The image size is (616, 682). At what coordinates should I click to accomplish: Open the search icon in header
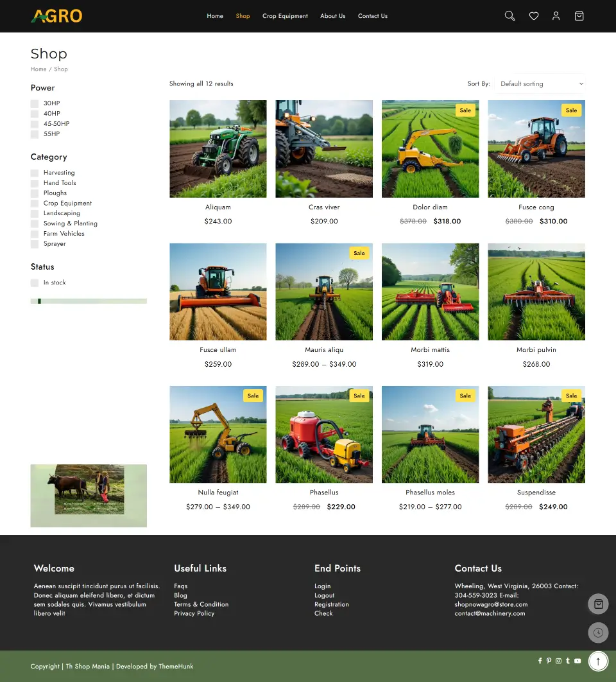[x=509, y=16]
